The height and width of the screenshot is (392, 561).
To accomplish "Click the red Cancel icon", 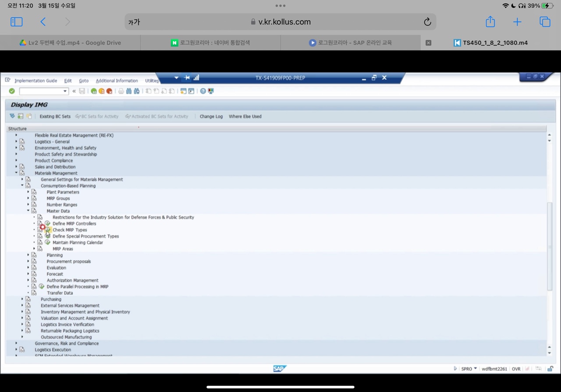I will (109, 91).
